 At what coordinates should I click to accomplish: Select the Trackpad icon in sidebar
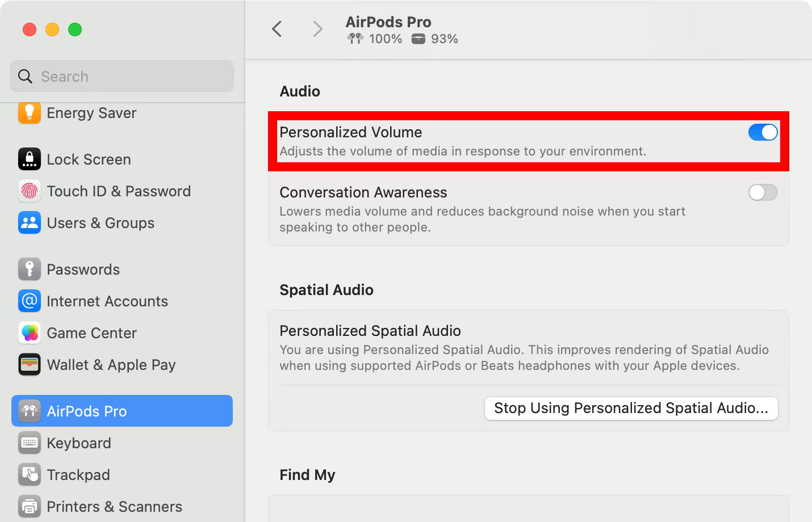[x=30, y=475]
